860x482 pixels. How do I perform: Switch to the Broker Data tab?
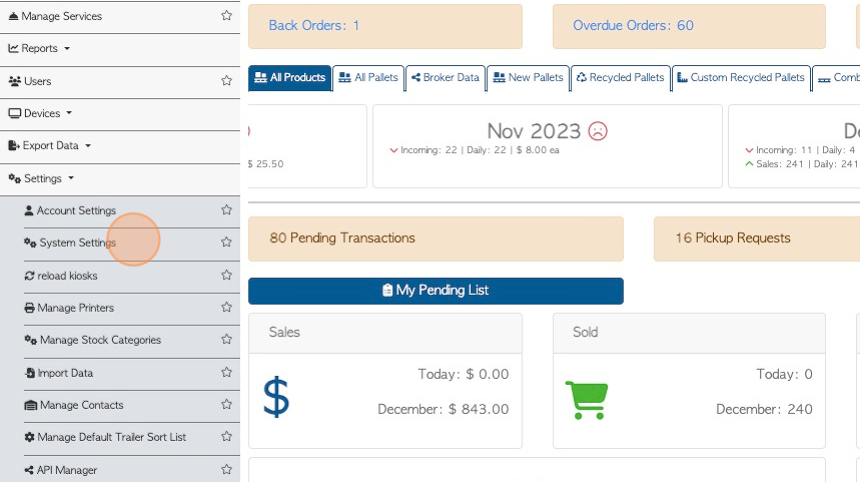(445, 78)
